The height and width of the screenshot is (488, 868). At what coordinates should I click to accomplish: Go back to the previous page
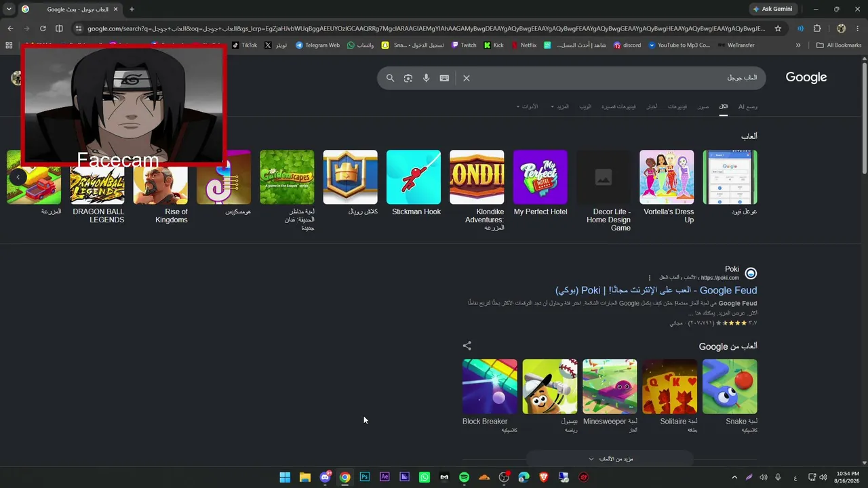coord(10,28)
